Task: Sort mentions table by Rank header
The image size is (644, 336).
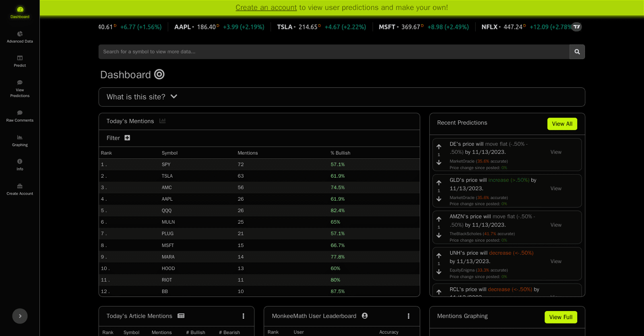Action: [106, 153]
